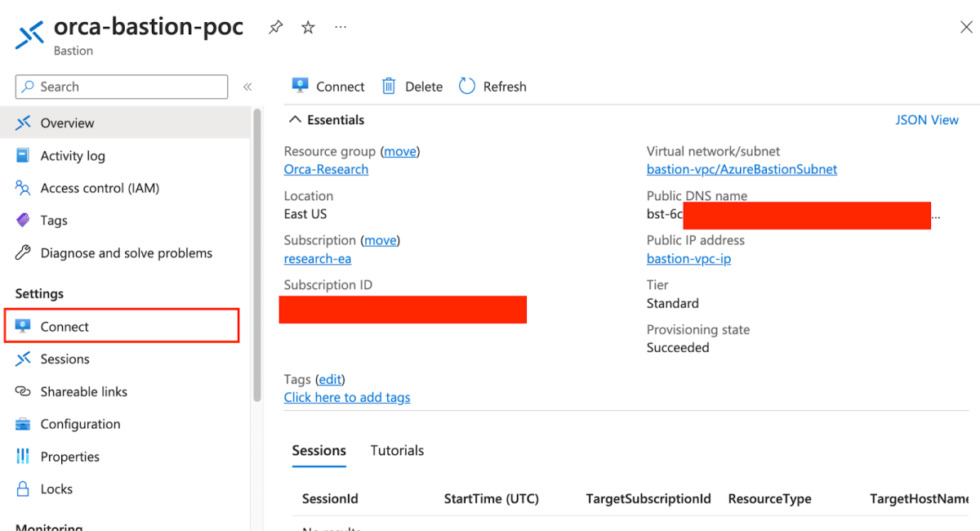The width and height of the screenshot is (980, 531).
Task: Open the more options ellipsis beside the title
Action: pyautogui.click(x=341, y=28)
